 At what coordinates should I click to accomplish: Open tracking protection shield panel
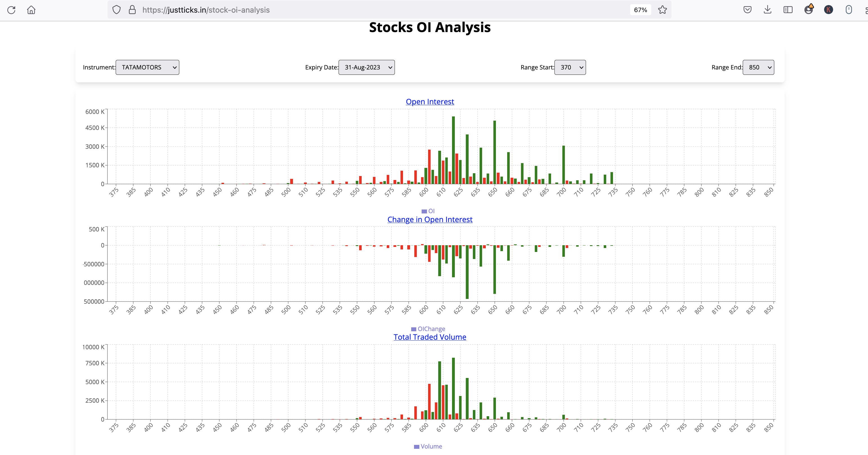(x=116, y=10)
